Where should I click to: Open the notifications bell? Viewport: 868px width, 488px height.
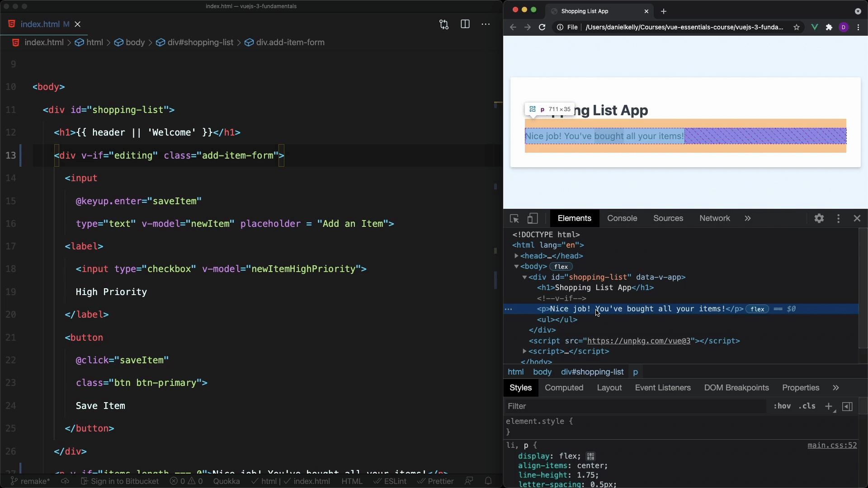(488, 481)
